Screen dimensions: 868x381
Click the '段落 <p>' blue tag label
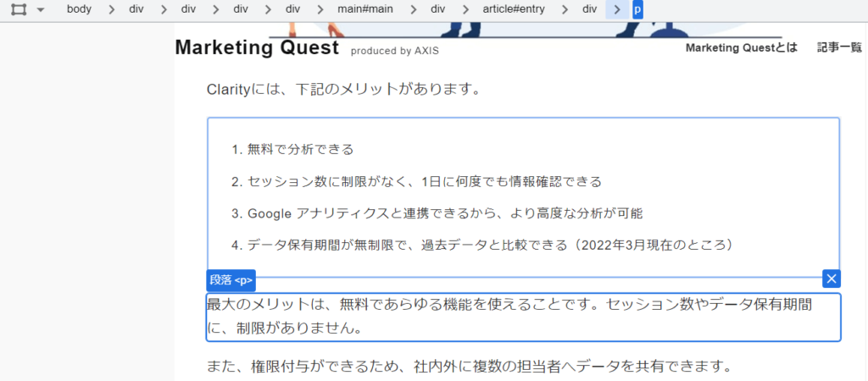(x=231, y=280)
